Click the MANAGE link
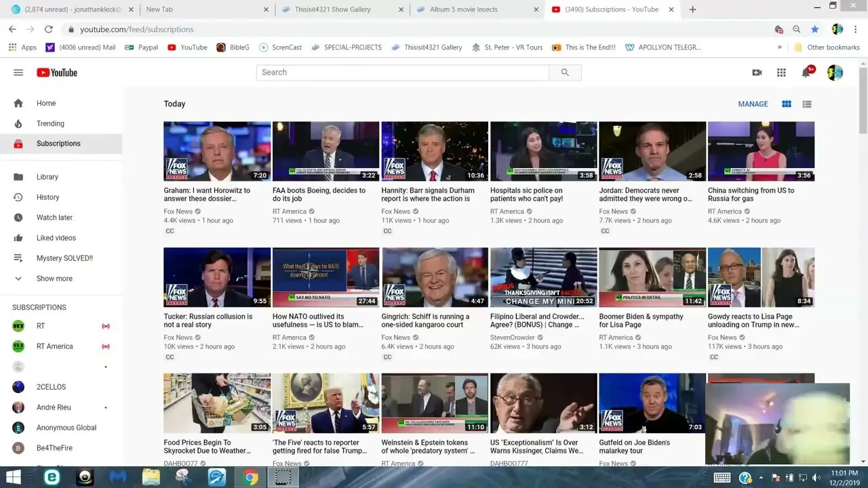Image resolution: width=868 pixels, height=488 pixels. tap(753, 104)
